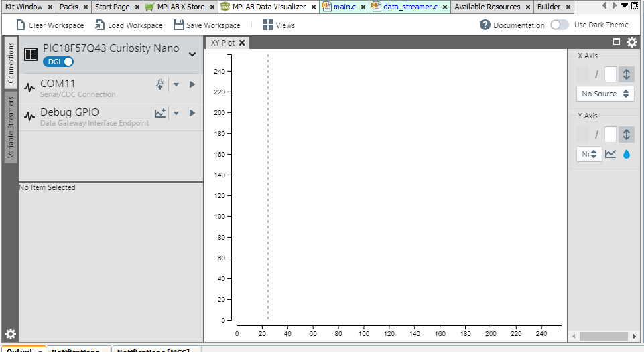
Task: Toggle the DGI switch for Curiosity Nano
Action: pyautogui.click(x=58, y=62)
